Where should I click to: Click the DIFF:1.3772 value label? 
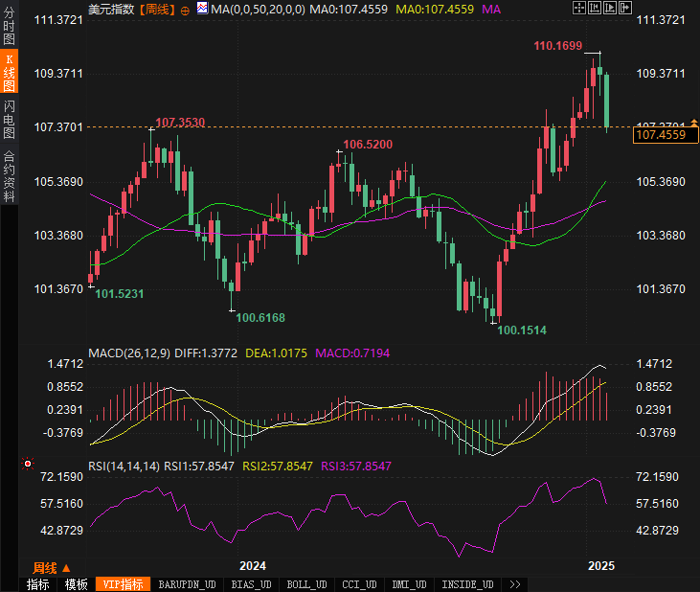coord(206,353)
